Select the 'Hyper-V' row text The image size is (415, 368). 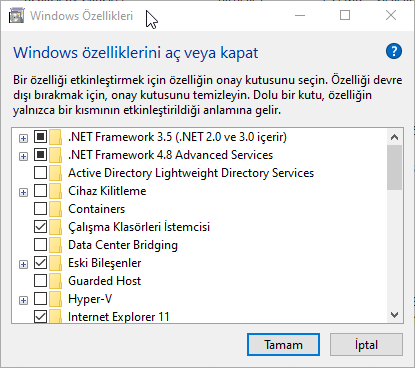click(90, 299)
